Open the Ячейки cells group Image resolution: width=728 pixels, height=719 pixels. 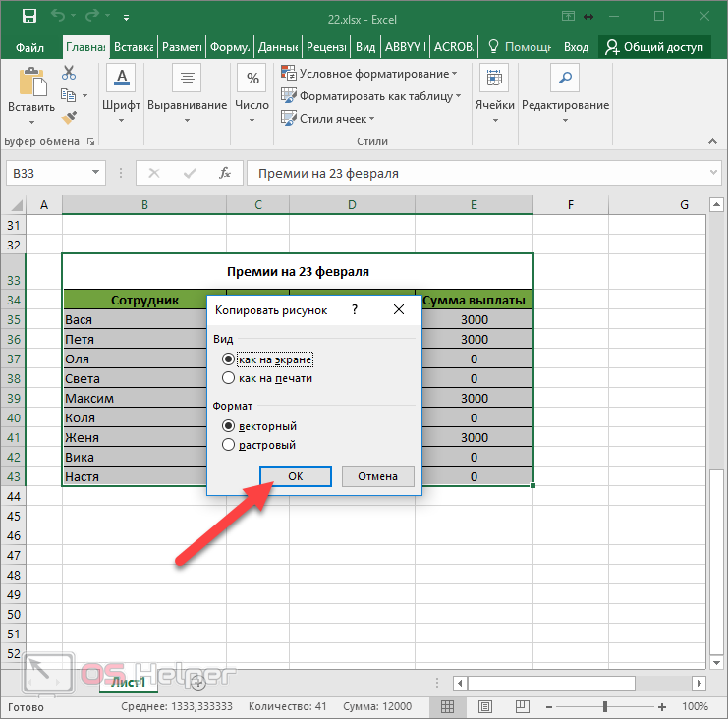494,94
